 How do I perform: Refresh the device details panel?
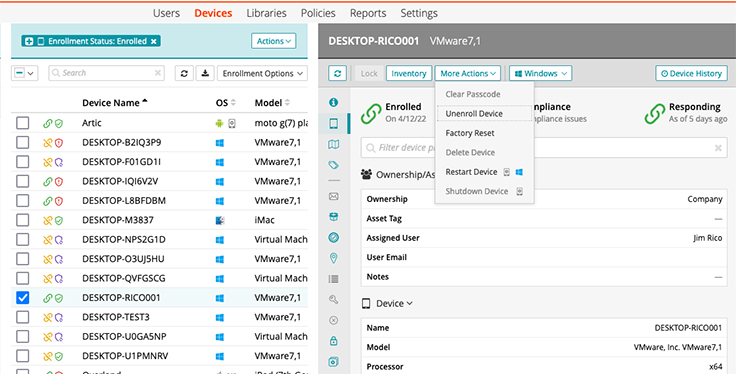(337, 73)
